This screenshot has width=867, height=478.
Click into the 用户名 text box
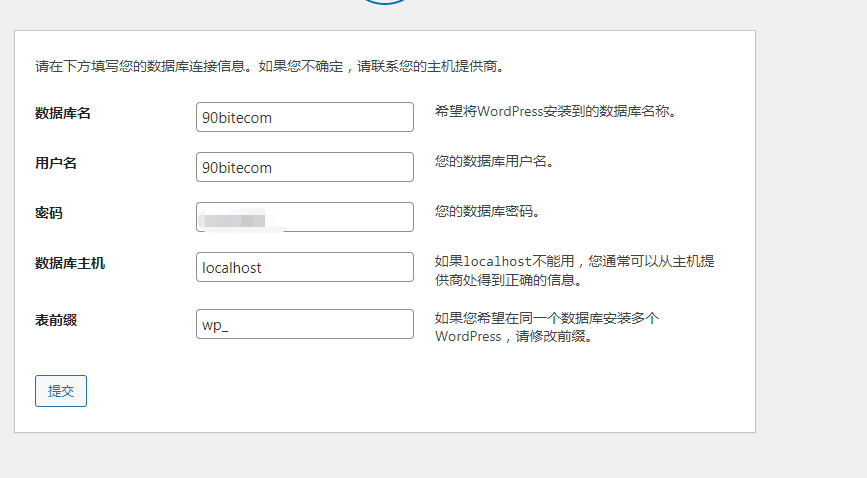(x=305, y=167)
